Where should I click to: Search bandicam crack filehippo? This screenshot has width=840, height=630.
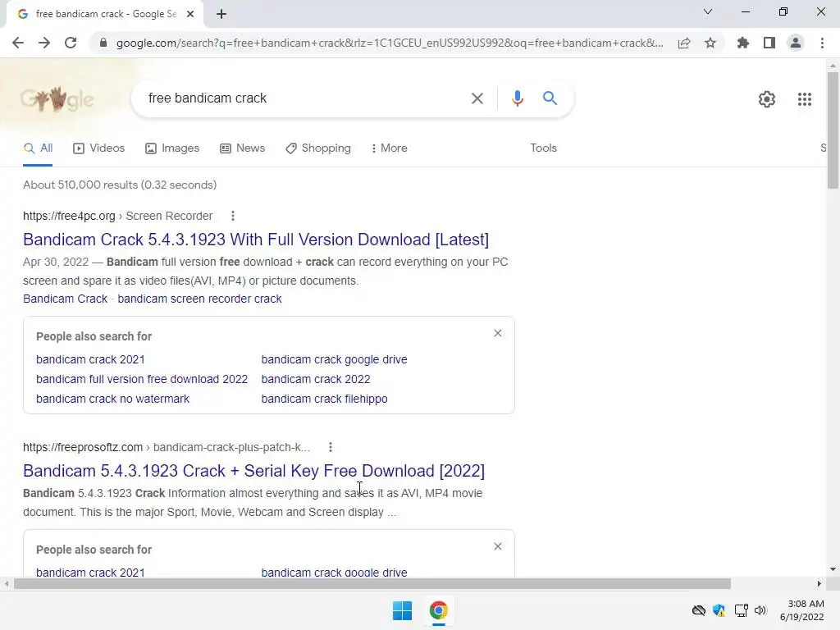[324, 399]
